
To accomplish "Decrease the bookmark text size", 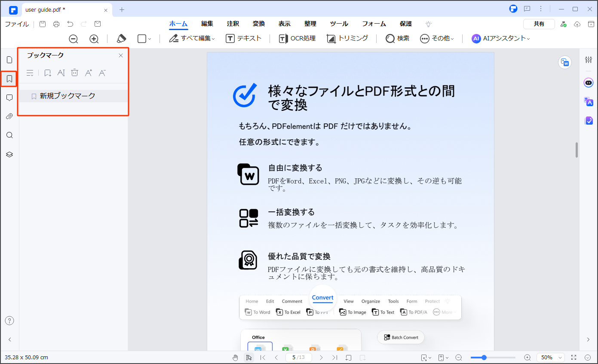I will pyautogui.click(x=102, y=73).
